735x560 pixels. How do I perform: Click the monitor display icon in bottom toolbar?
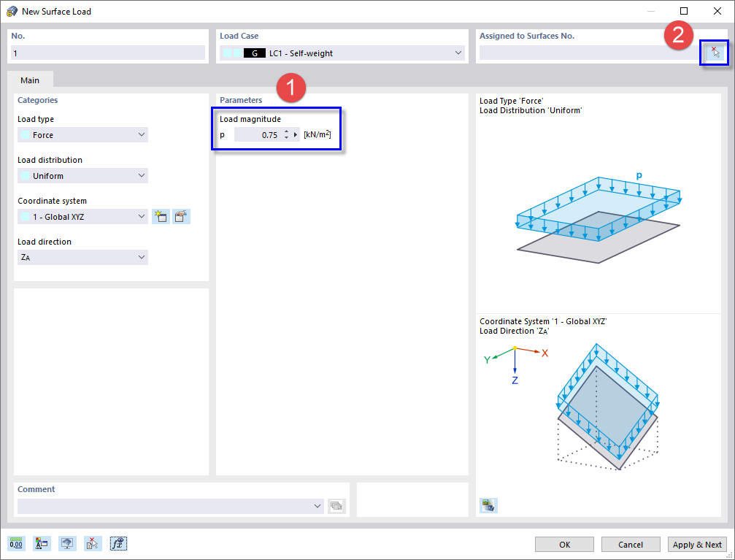click(x=67, y=543)
